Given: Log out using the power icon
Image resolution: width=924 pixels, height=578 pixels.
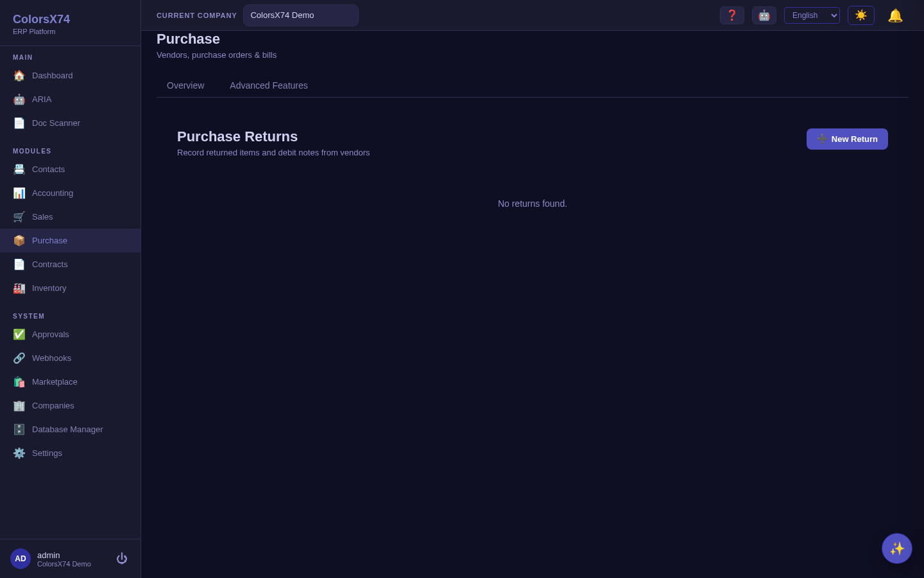Looking at the screenshot, I should coord(122,559).
